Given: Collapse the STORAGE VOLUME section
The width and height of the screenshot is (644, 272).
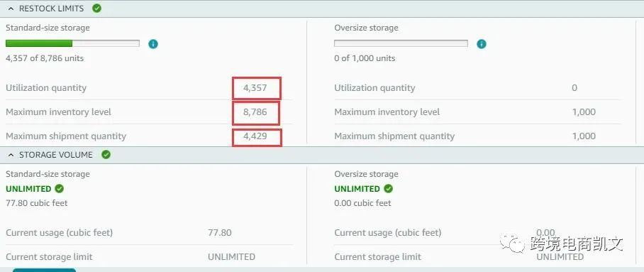Looking at the screenshot, I should 11,155.
